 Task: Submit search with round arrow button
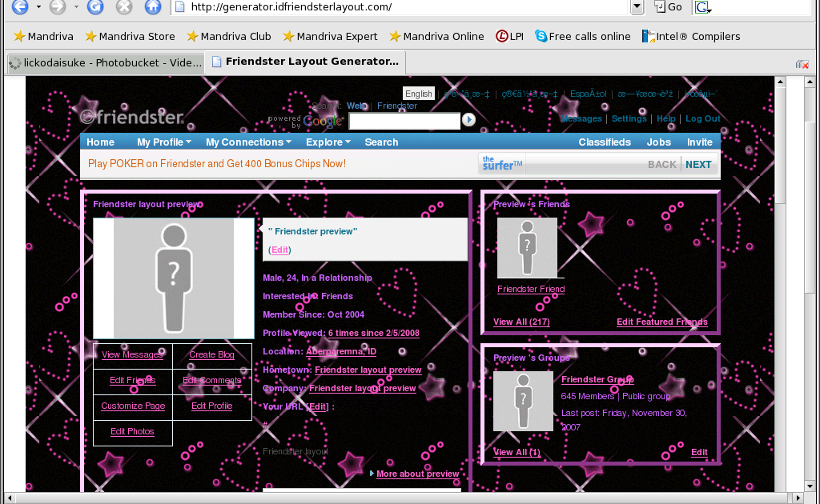click(x=468, y=120)
